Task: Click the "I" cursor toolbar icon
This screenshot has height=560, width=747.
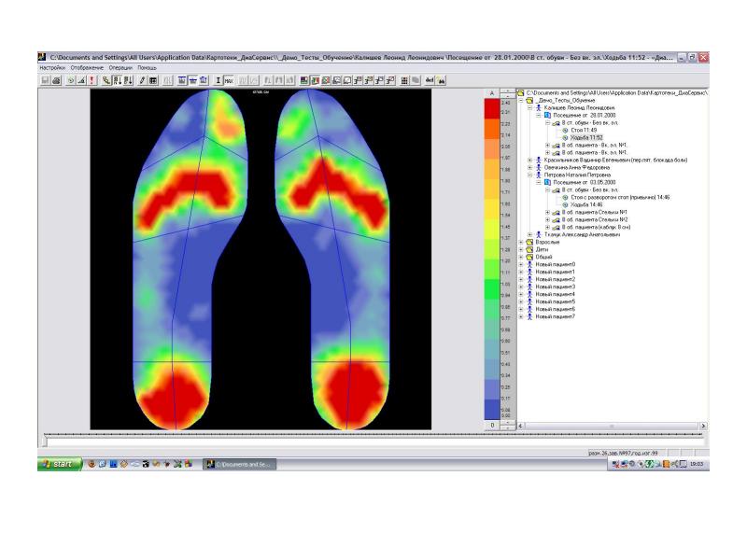Action: coord(218,81)
